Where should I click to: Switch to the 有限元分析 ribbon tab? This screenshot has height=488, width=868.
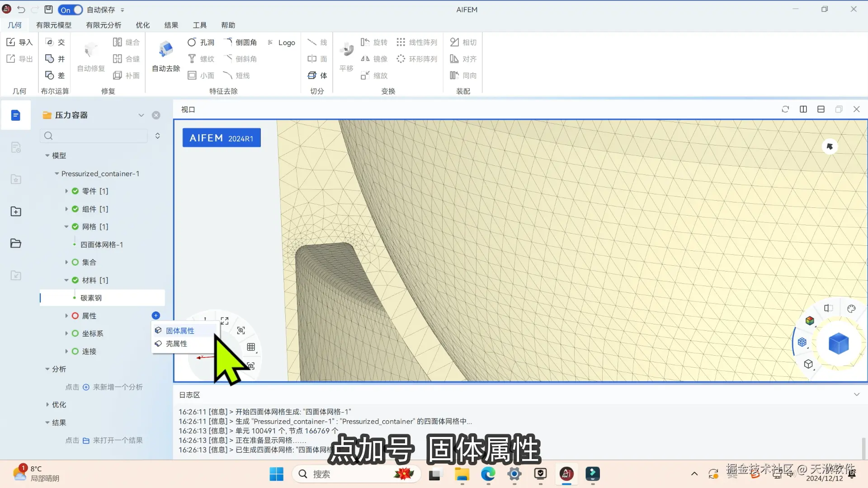coord(103,25)
